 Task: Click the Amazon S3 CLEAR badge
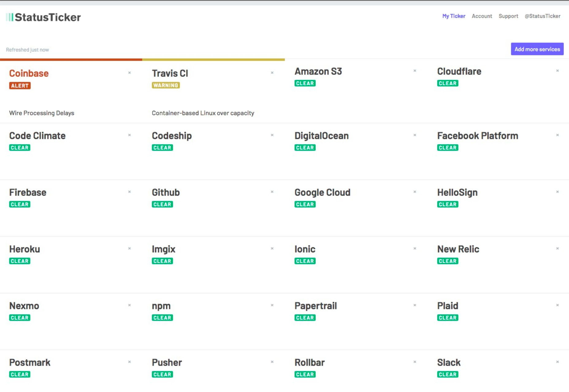coord(305,83)
